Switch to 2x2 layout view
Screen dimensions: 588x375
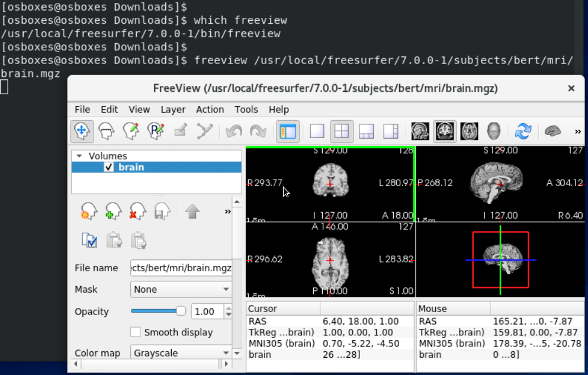click(x=342, y=131)
